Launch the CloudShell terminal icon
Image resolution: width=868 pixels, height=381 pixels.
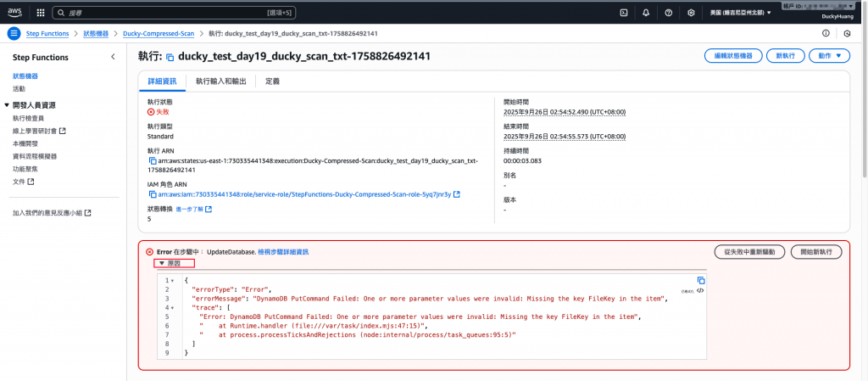624,12
